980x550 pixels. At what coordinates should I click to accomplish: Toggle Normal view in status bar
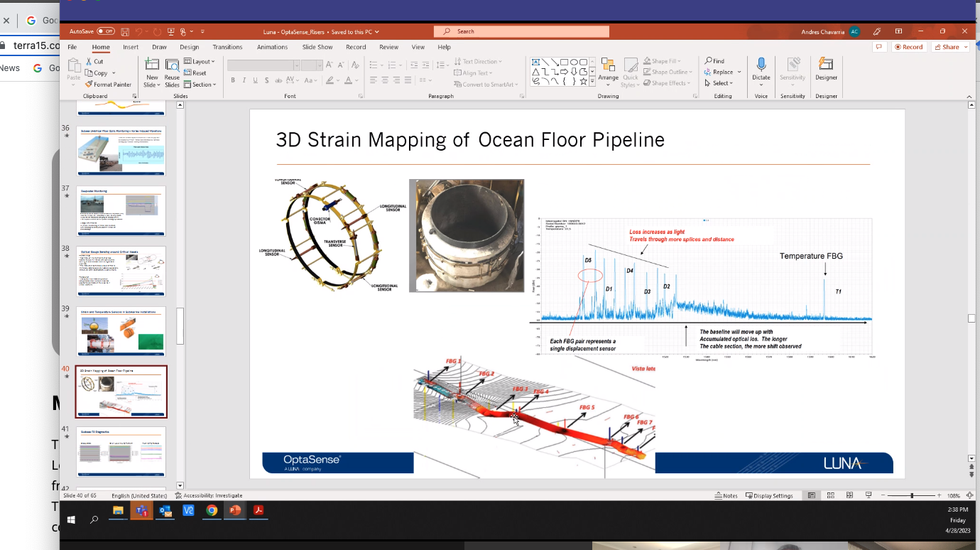coord(812,495)
